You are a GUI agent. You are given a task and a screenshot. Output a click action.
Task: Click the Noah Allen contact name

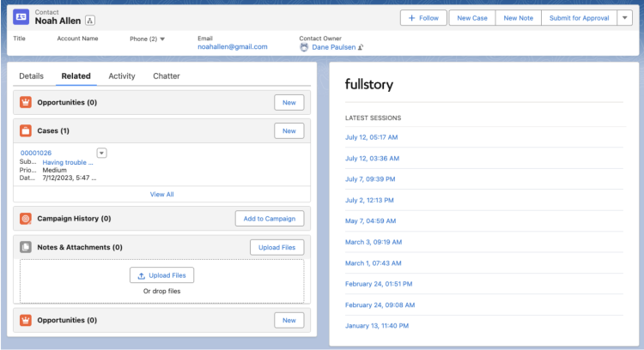58,21
